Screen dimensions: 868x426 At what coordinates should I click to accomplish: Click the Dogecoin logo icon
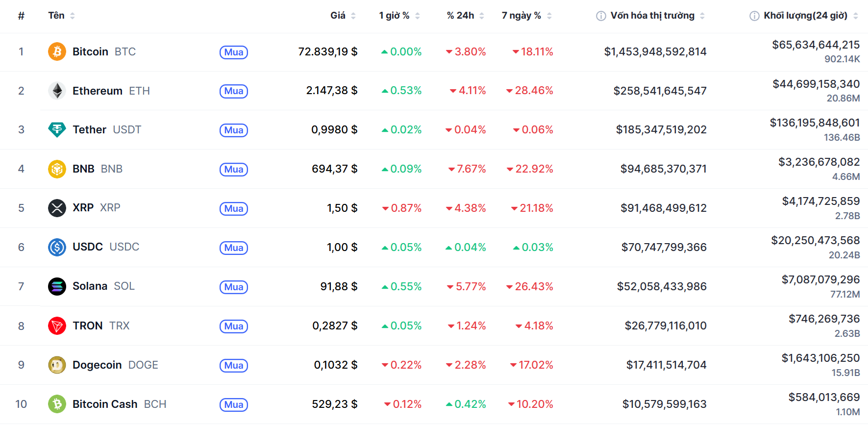[x=57, y=365]
